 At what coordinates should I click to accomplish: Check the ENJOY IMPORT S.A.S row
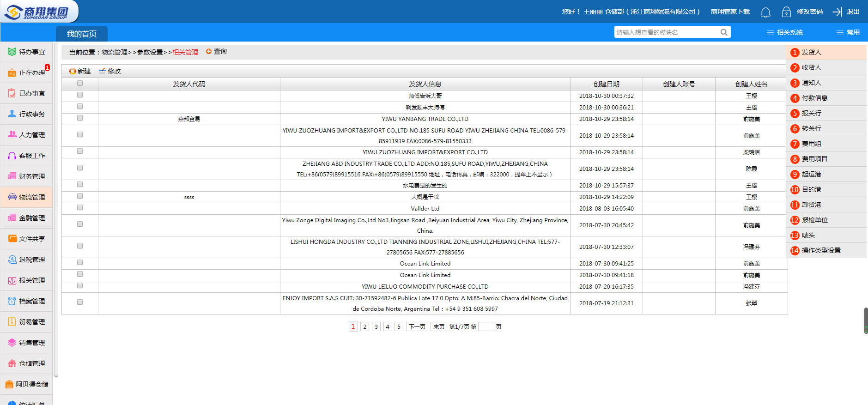(80, 302)
